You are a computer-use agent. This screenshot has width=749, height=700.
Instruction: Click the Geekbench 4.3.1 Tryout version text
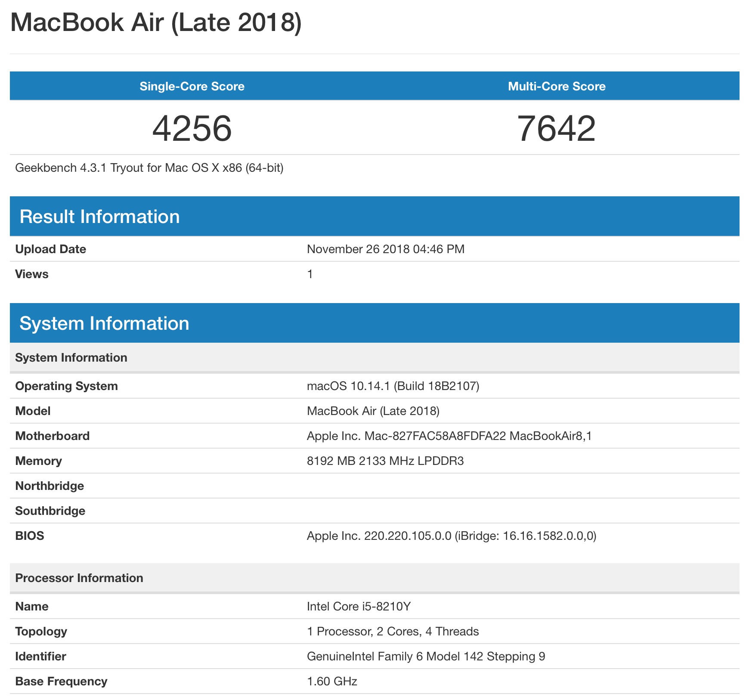(149, 167)
